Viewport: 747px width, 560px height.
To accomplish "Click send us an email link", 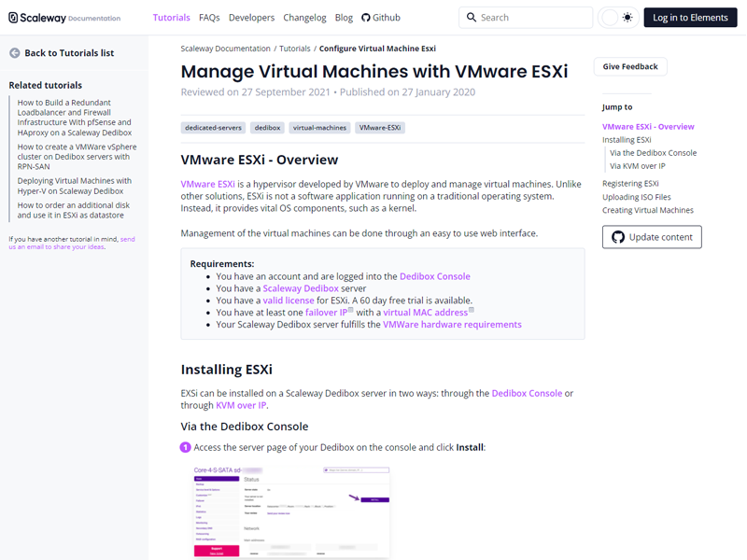I will tap(72, 243).
